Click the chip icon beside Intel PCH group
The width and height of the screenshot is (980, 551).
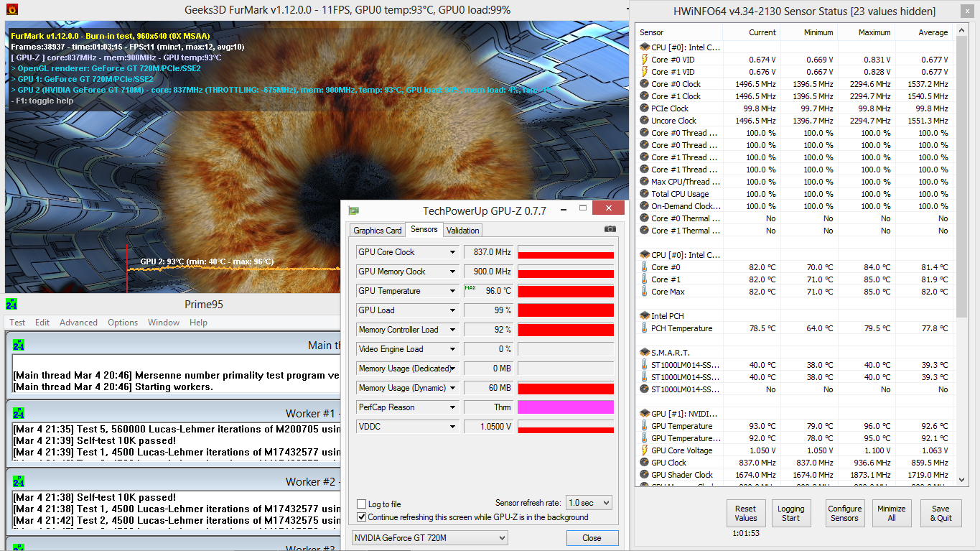[644, 316]
